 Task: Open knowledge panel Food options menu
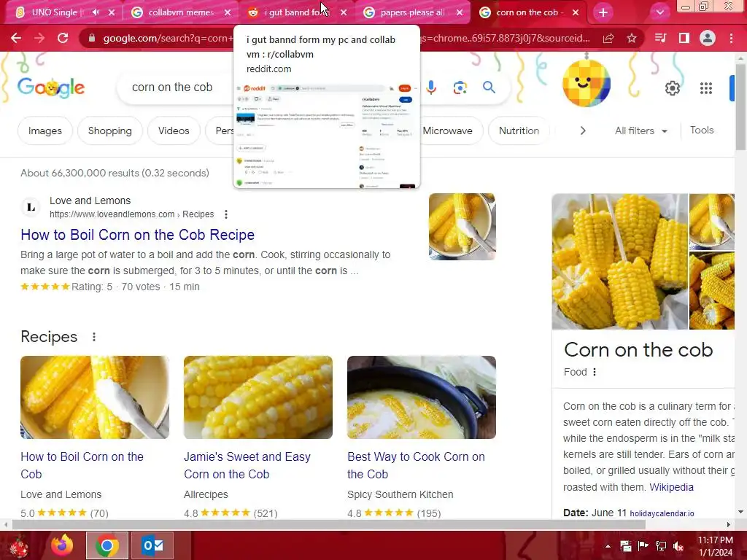pyautogui.click(x=594, y=372)
